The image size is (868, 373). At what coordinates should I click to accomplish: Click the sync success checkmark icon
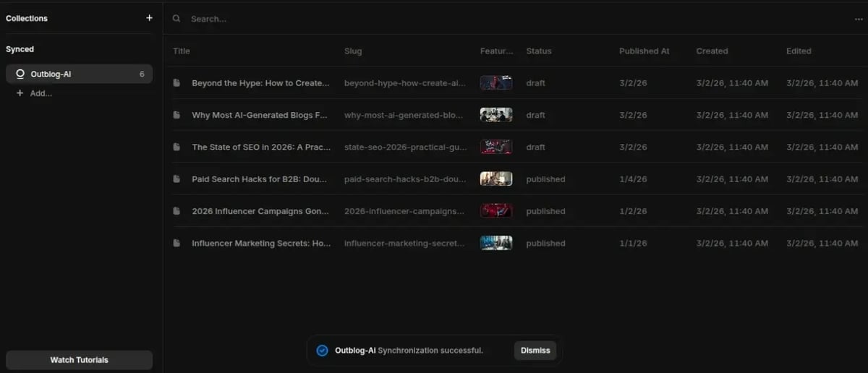point(323,351)
